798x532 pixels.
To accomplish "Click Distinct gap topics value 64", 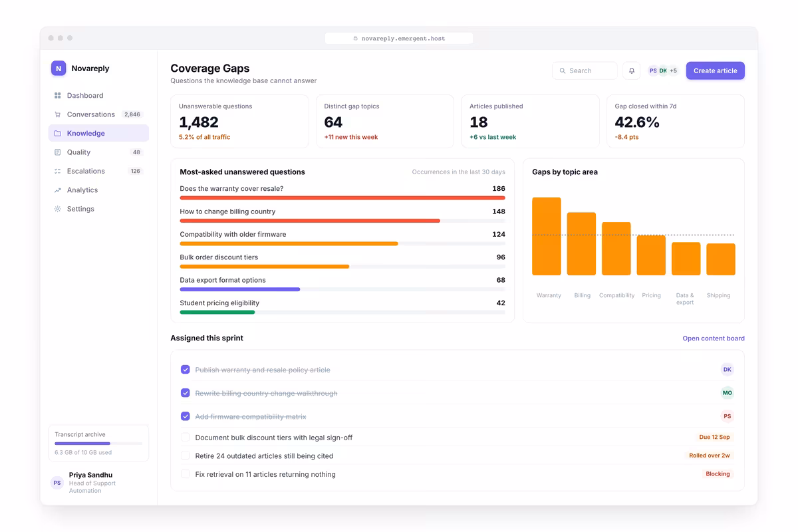I will pyautogui.click(x=333, y=122).
